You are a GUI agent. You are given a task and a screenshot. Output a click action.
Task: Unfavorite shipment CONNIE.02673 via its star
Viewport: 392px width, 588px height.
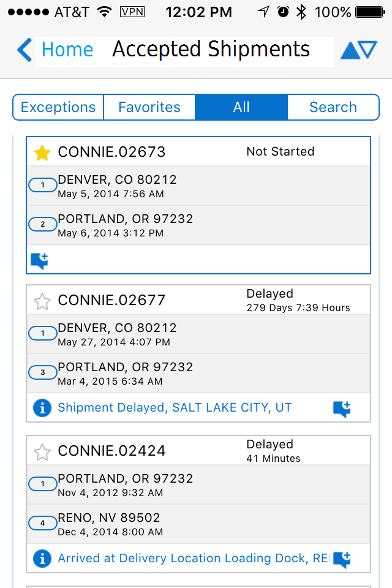(42, 152)
